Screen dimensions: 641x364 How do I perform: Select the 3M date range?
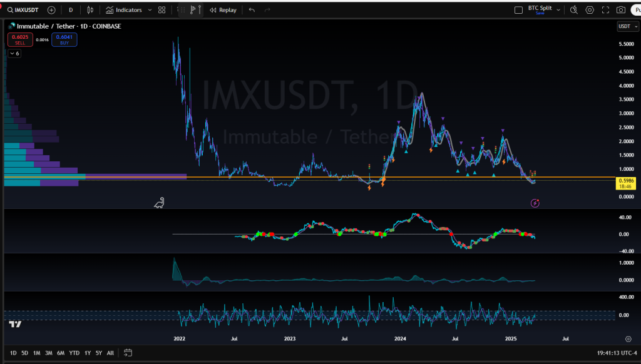[x=48, y=353]
